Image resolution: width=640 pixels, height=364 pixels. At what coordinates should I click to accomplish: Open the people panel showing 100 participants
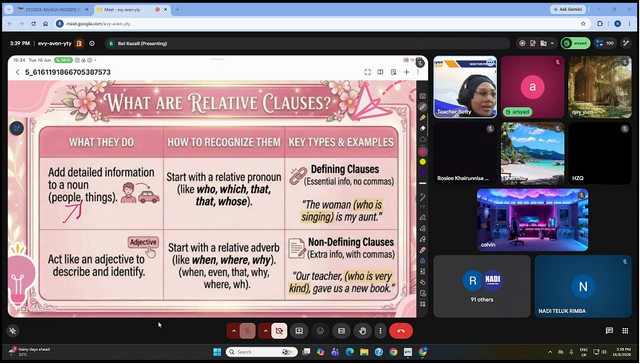(605, 43)
